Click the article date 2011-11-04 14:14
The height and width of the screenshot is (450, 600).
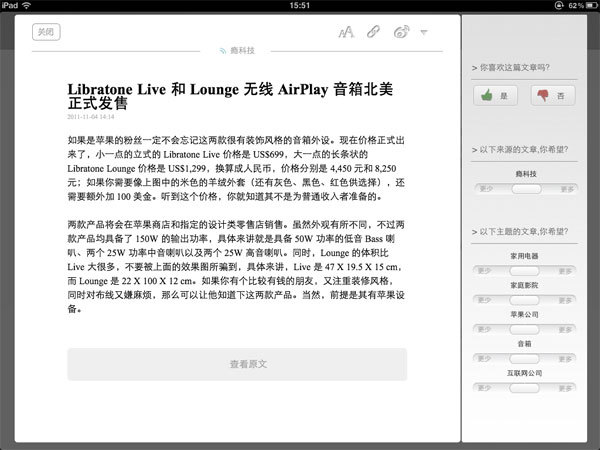pyautogui.click(x=91, y=117)
